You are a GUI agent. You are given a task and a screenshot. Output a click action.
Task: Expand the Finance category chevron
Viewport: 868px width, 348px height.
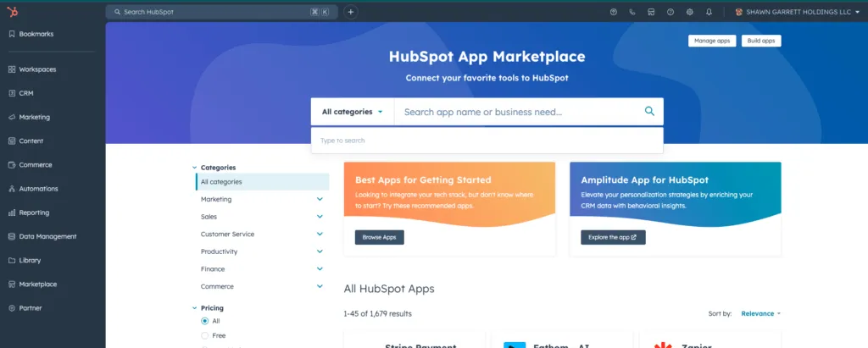320,269
